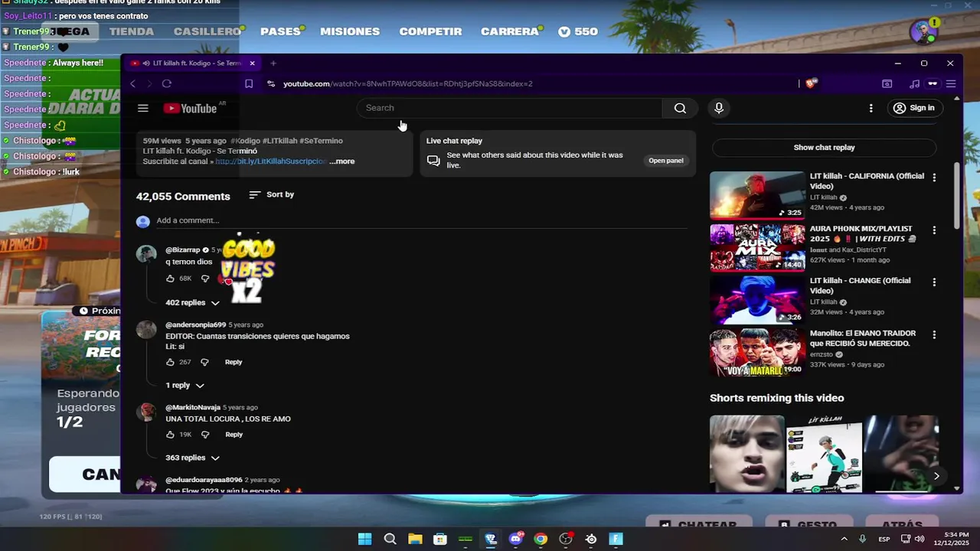The image size is (980, 551).
Task: Bookmark this page with the bookmark icon
Action: 249,83
